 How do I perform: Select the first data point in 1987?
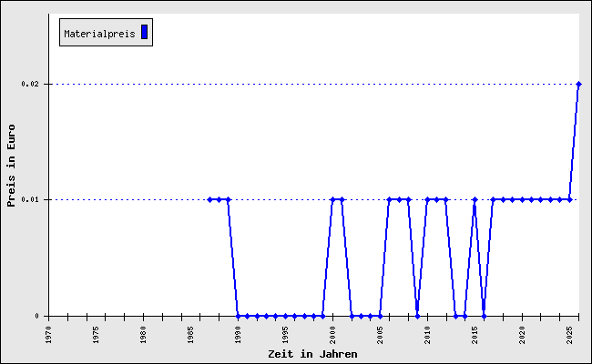coord(209,199)
